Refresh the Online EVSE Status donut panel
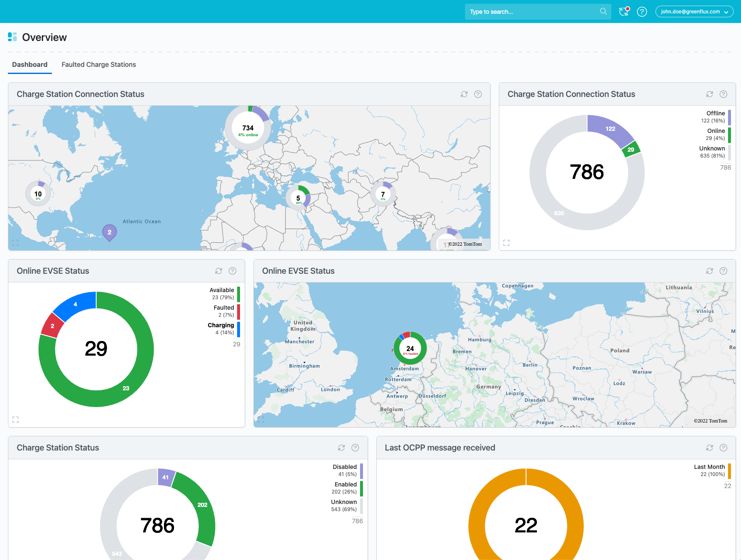 [x=219, y=271]
